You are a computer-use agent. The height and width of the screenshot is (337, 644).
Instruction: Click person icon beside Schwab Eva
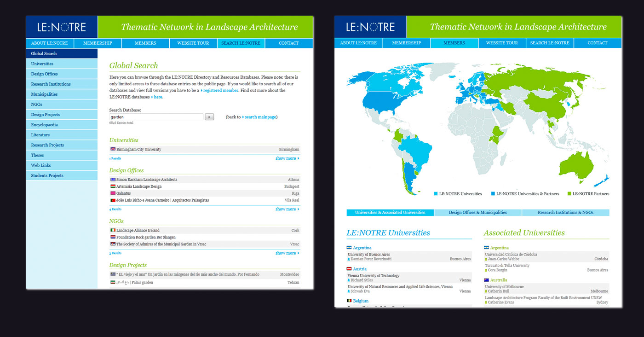(349, 291)
